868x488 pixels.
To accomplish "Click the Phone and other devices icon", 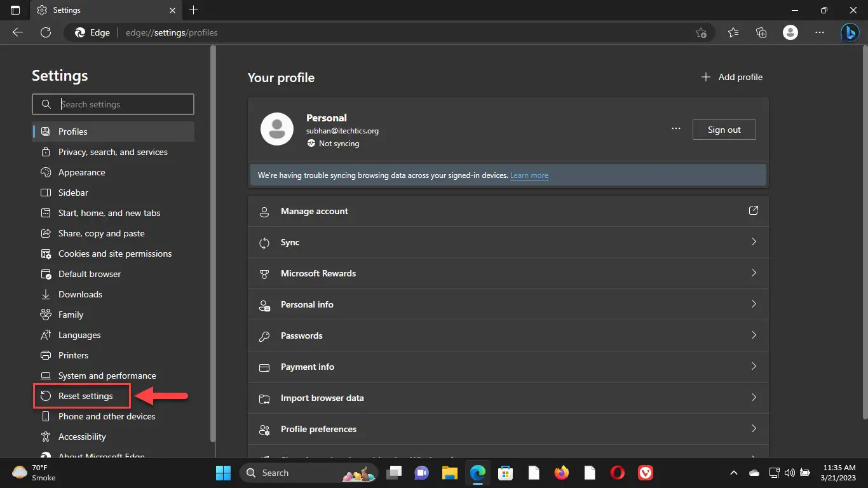I will (x=46, y=416).
